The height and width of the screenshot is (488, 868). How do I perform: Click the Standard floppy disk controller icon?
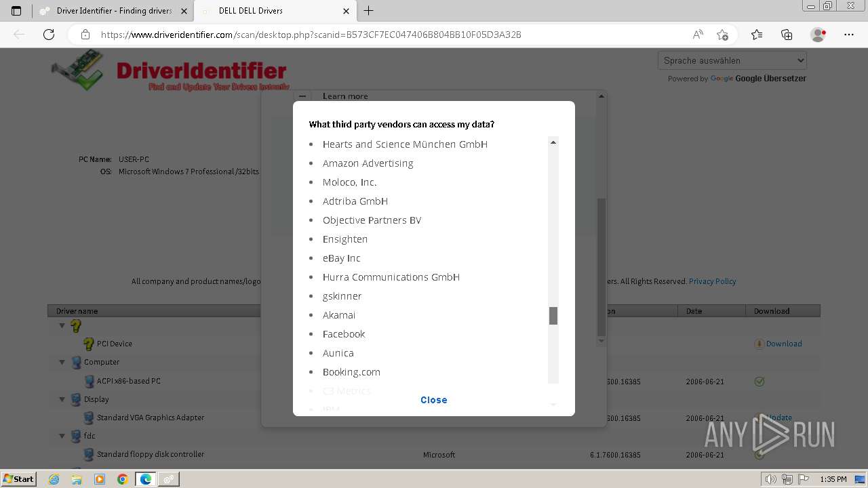tap(89, 454)
